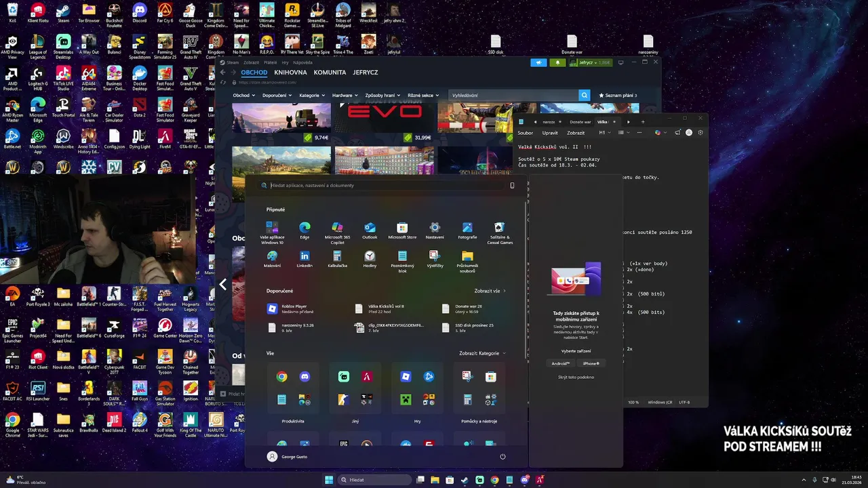Launch Fotografie pinned app
The width and height of the screenshot is (868, 488).
pyautogui.click(x=467, y=230)
